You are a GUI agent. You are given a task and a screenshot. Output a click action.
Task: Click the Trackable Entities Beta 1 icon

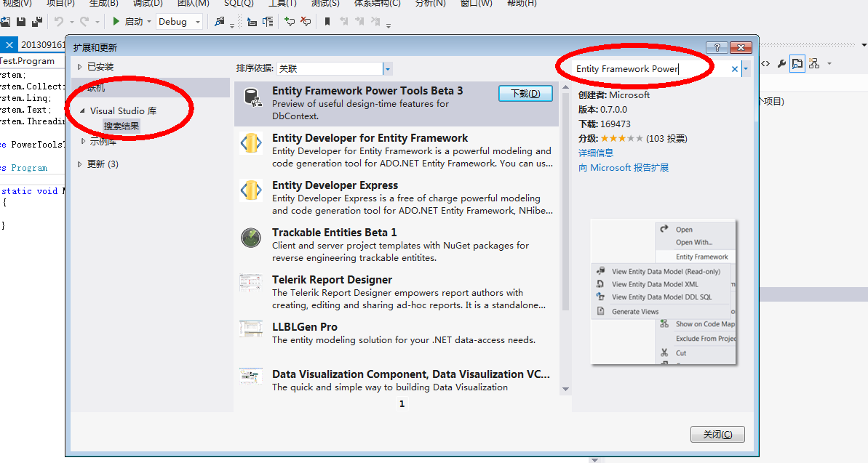coord(251,238)
